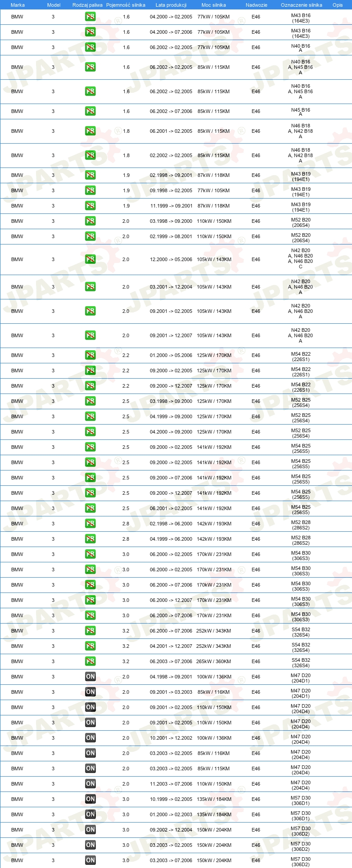Select the PB icon in the N40 B16 77kW row
The image size is (352, 868).
(90, 48)
